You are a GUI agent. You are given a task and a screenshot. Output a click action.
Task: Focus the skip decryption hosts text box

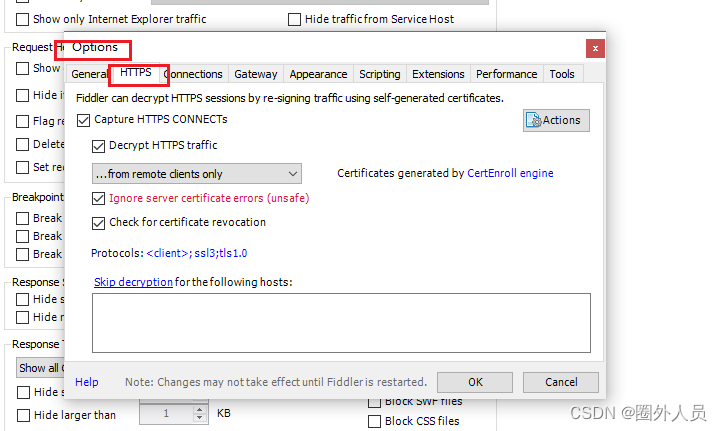click(341, 323)
